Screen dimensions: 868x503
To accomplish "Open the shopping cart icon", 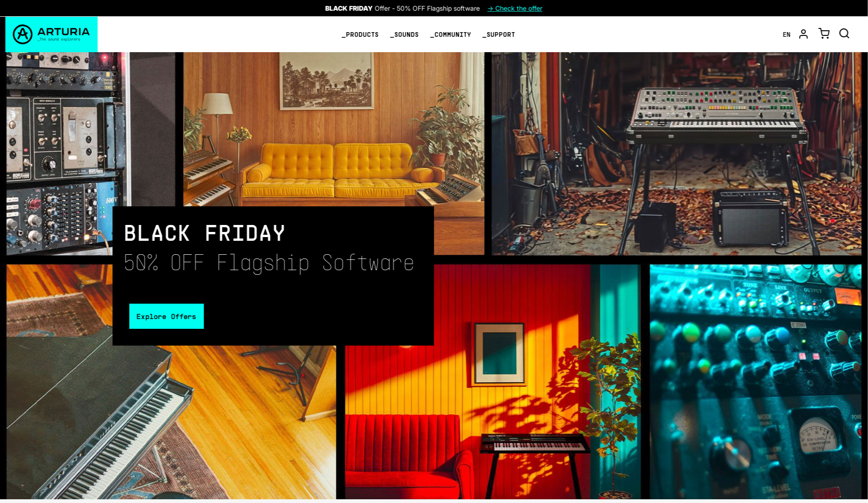I will point(824,34).
